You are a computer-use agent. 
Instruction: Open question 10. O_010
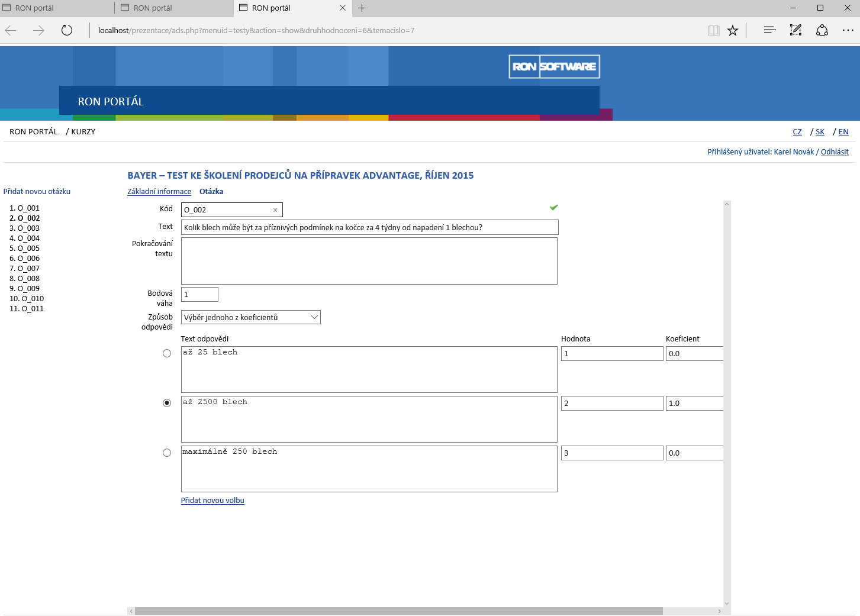pos(27,299)
